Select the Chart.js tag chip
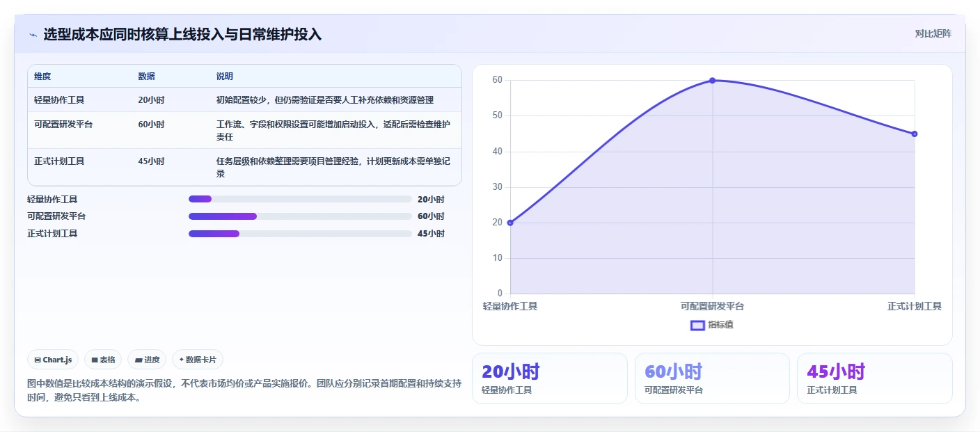This screenshot has height=432, width=980. pyautogui.click(x=53, y=360)
